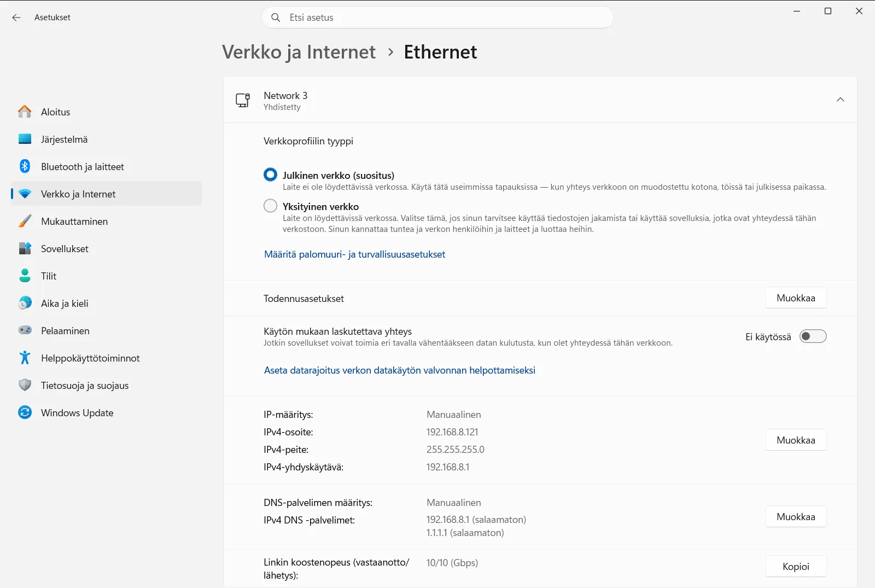The height and width of the screenshot is (588, 875).
Task: Open Järjestelmä settings page
Action: coord(106,139)
